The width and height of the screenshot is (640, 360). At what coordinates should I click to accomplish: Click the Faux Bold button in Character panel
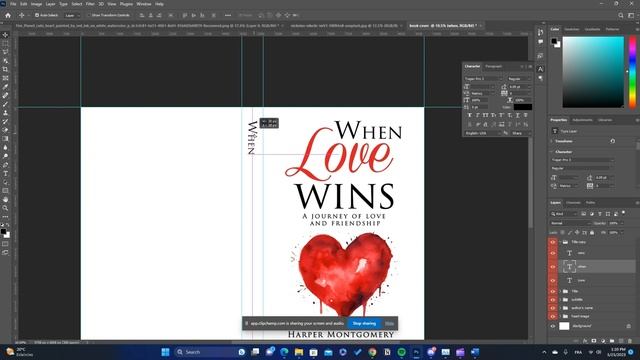tap(469, 116)
